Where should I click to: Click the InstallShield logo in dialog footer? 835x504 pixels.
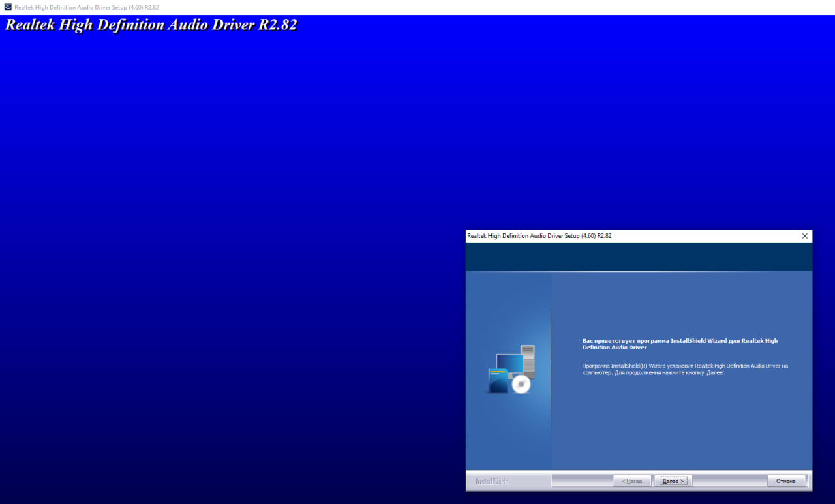[x=493, y=481]
